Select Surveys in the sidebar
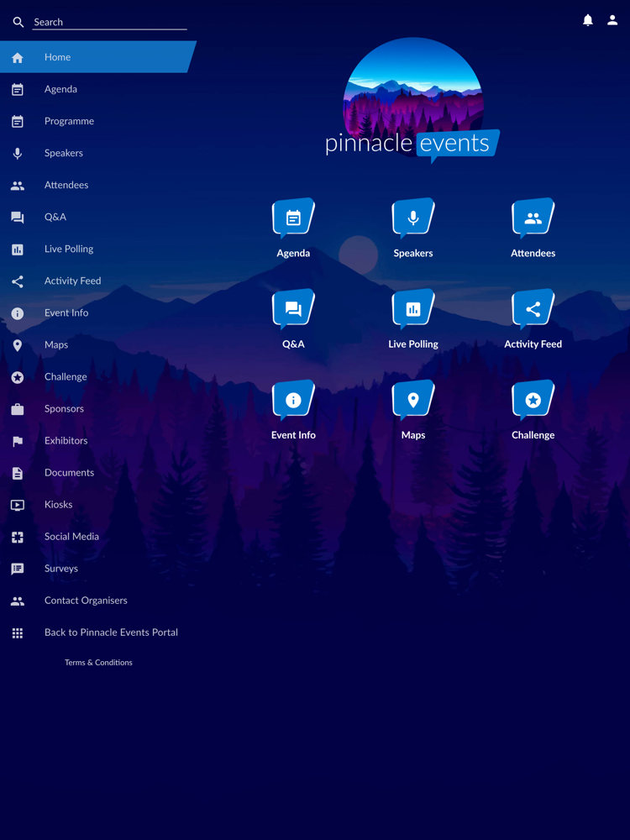The width and height of the screenshot is (630, 840). [97, 569]
